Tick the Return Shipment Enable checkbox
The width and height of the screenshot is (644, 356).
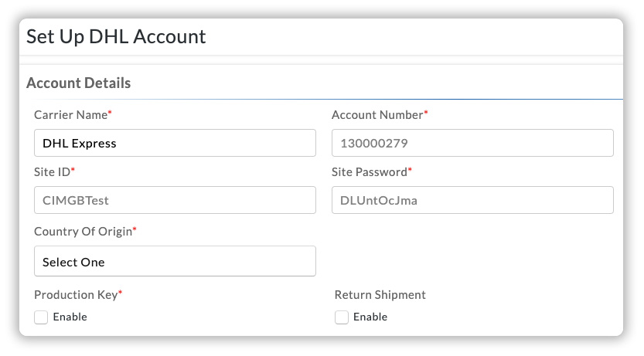(341, 317)
